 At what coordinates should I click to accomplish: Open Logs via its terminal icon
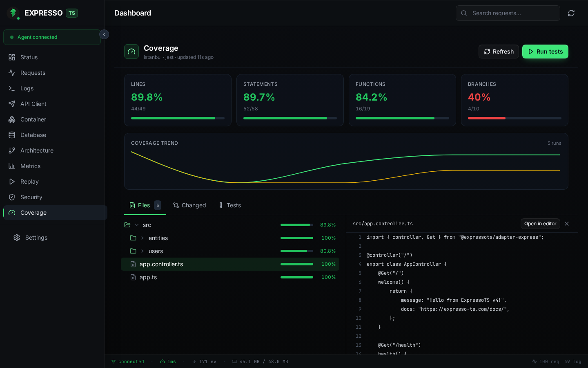[12, 88]
